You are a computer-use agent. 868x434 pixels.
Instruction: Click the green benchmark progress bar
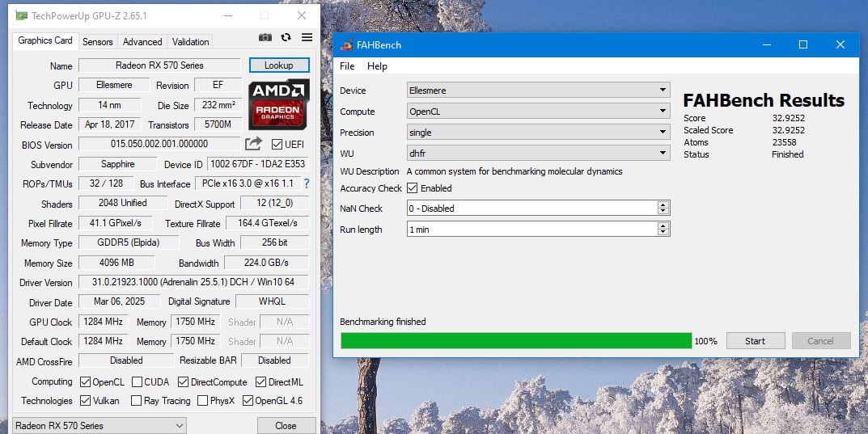click(516, 340)
